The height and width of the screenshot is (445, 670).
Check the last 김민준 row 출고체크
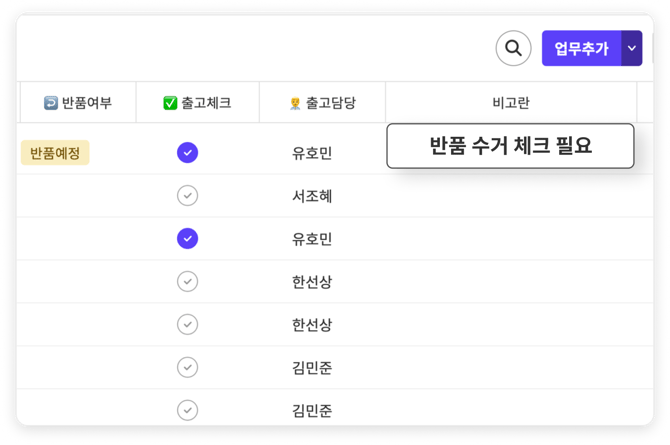tap(187, 410)
